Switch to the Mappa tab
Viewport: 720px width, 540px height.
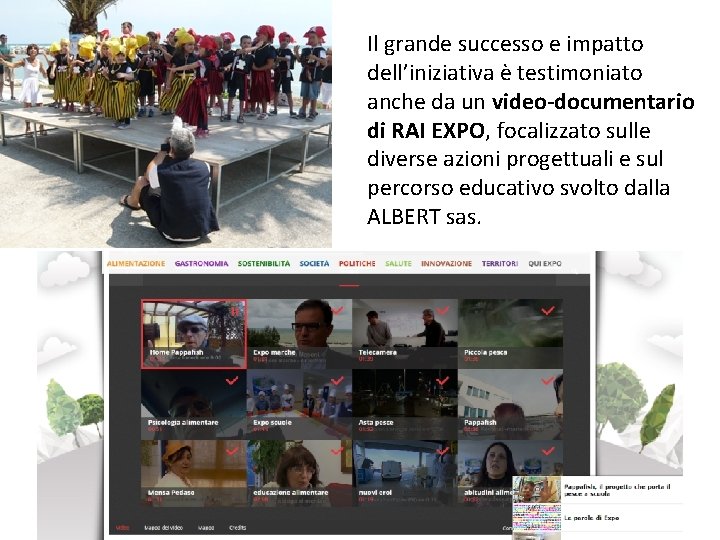coord(206,528)
